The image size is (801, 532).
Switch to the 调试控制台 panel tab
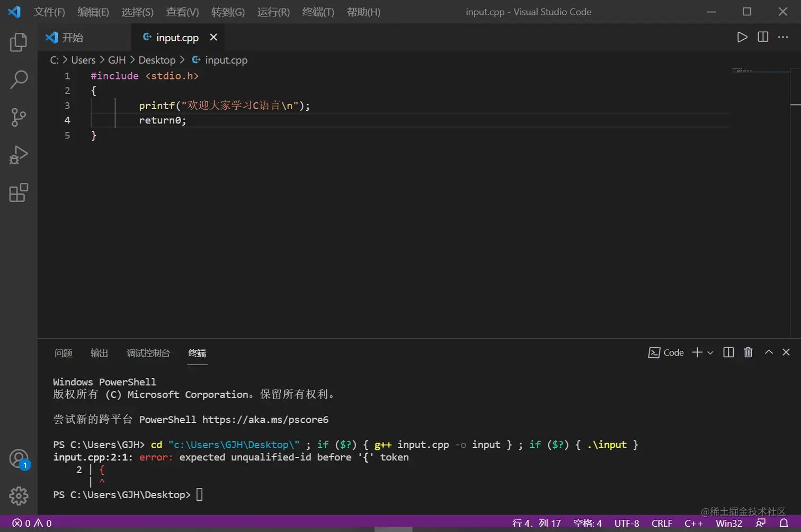148,353
